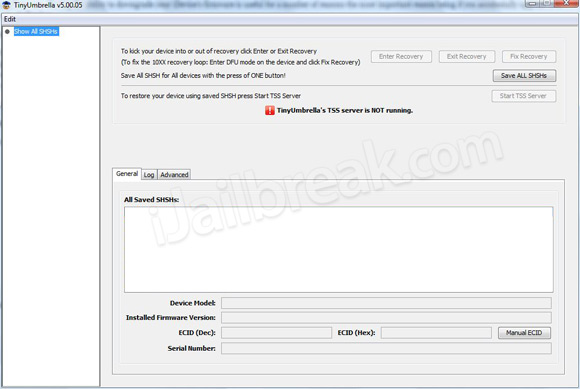Select Show All SHSHs tree item
The width and height of the screenshot is (580, 389).
(36, 31)
